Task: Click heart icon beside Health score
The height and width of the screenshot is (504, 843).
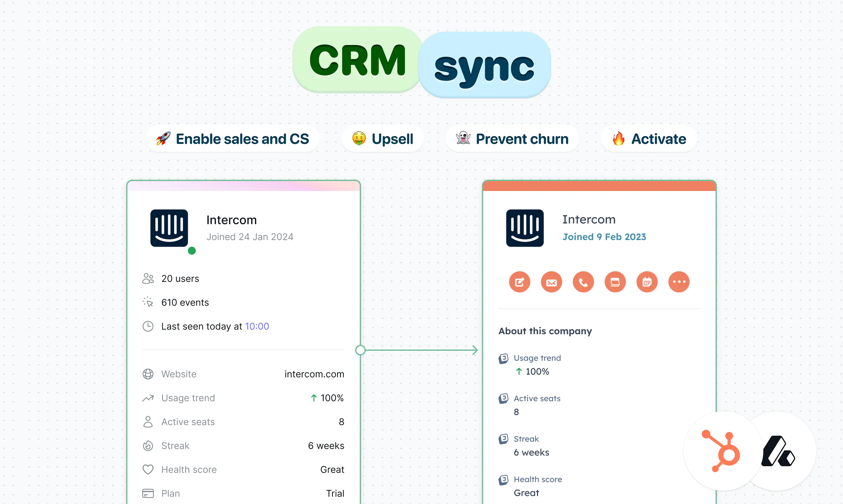Action: pos(148,470)
